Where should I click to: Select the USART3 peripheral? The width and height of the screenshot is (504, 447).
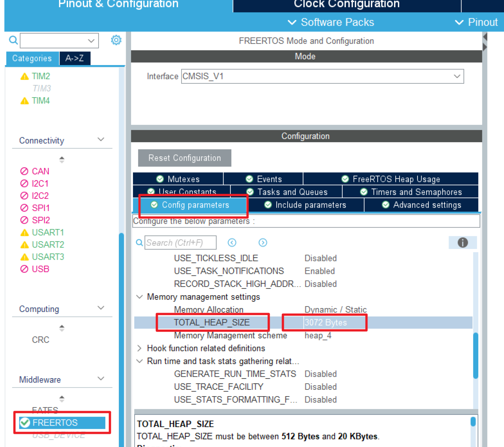(x=42, y=257)
